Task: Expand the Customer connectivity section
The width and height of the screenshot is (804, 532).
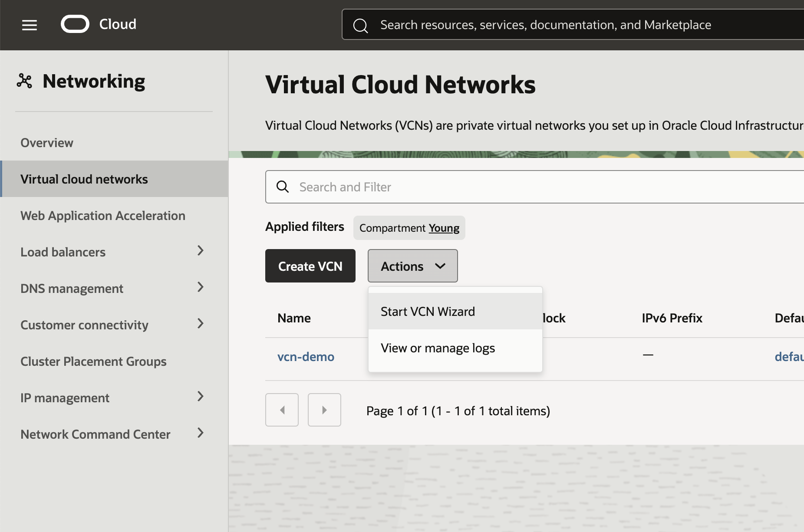Action: [200, 324]
